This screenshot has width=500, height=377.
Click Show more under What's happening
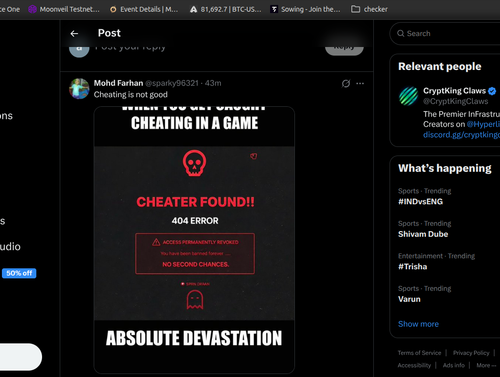(418, 324)
